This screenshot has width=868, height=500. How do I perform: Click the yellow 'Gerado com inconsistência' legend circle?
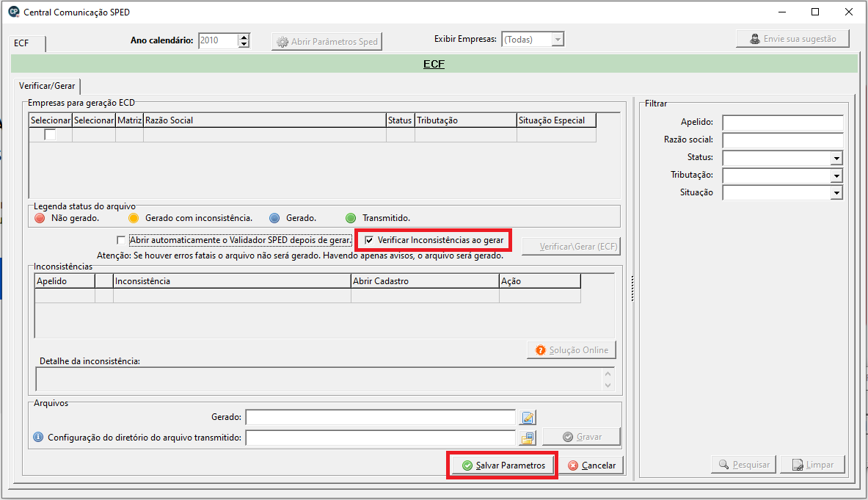click(x=134, y=218)
